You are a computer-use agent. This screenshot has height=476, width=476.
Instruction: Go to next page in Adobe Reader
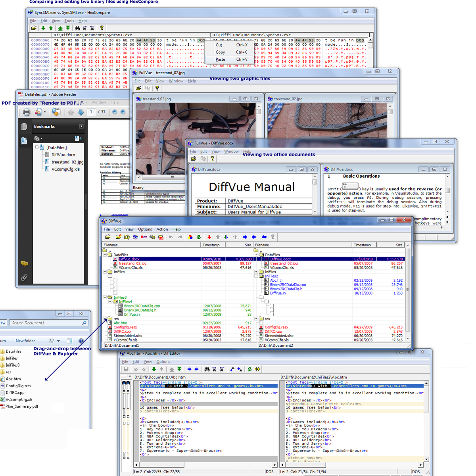(x=81, y=112)
